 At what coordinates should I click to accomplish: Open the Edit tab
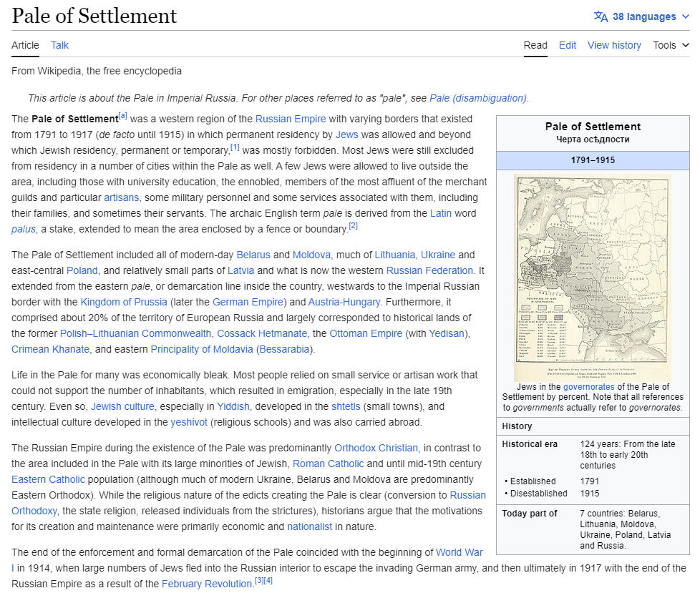568,45
